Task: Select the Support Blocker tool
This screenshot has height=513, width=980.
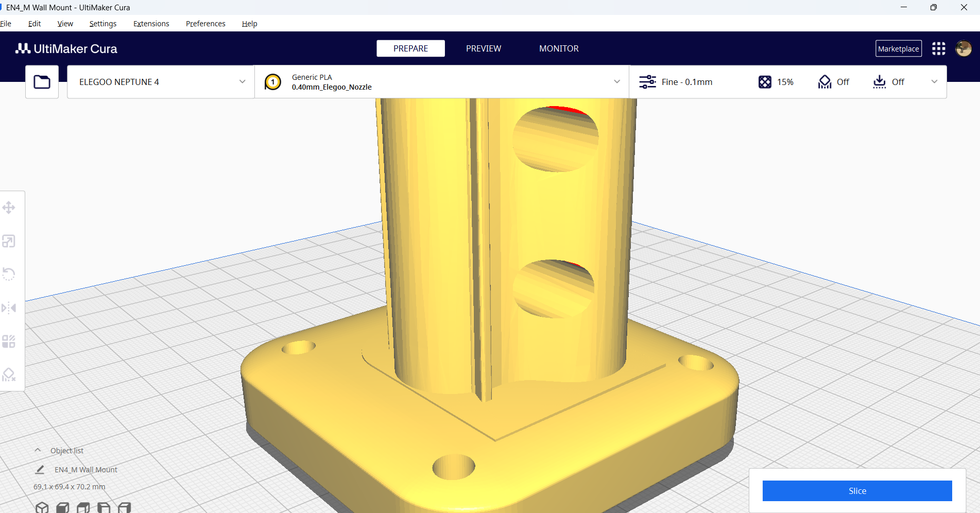Action: [x=9, y=374]
